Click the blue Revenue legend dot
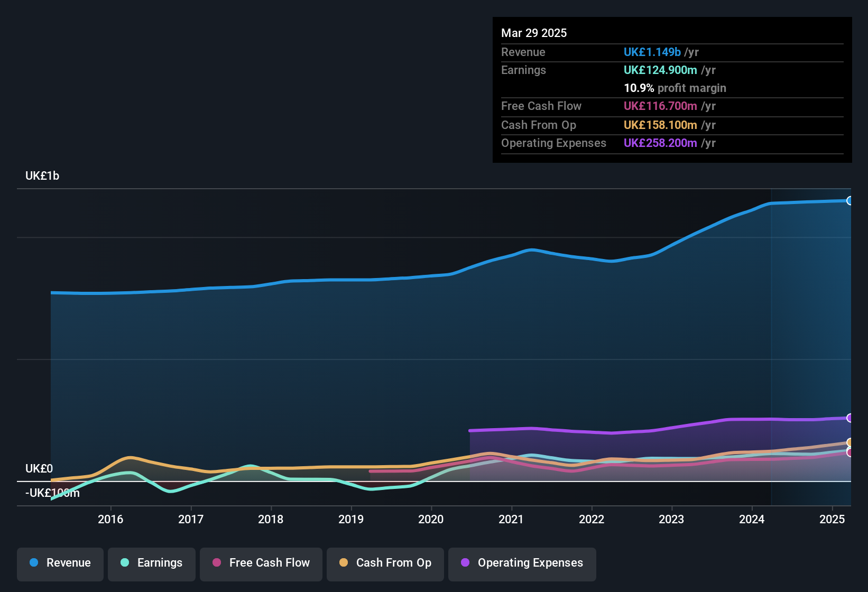Viewport: 868px width, 592px height. pyautogui.click(x=34, y=563)
